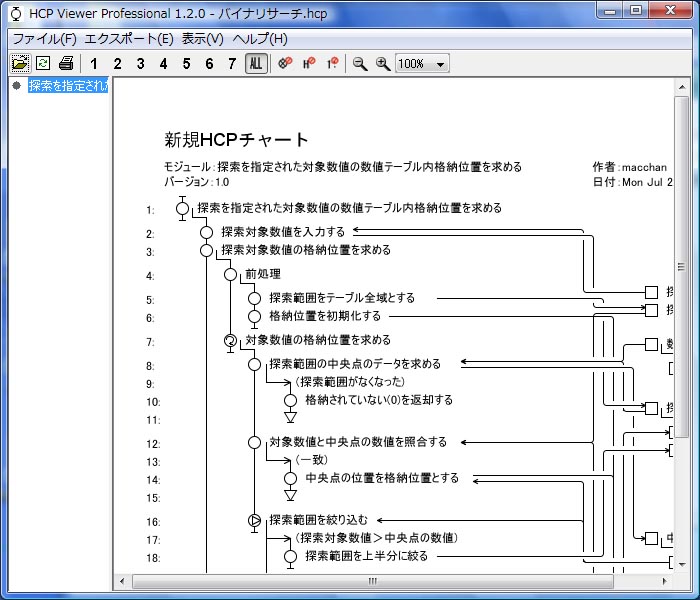The width and height of the screenshot is (700, 600).
Task: Click the open file folder icon
Action: [20, 63]
